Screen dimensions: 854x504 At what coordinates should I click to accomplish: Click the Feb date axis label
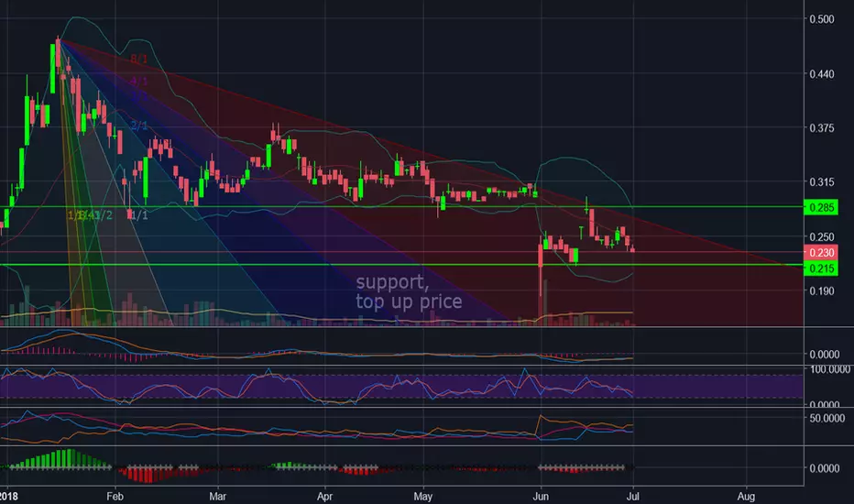[115, 497]
